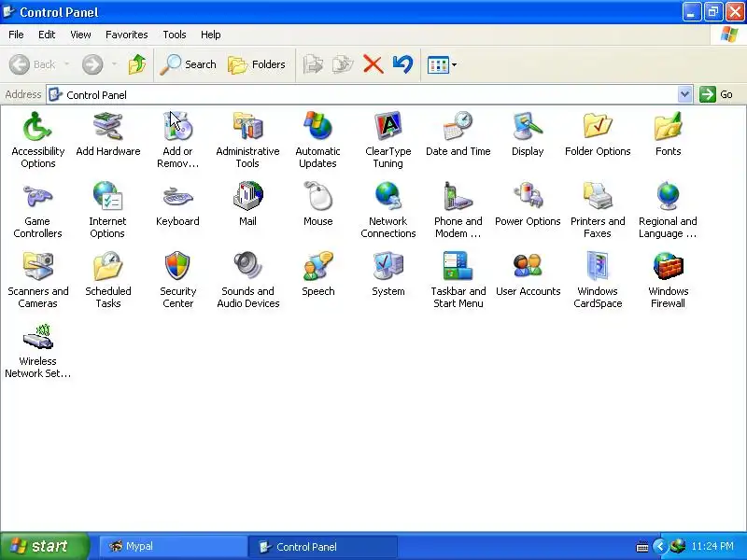Viewport: 747px width, 560px height.
Task: Open Sounds and Audio Devices icon
Action: click(x=247, y=267)
